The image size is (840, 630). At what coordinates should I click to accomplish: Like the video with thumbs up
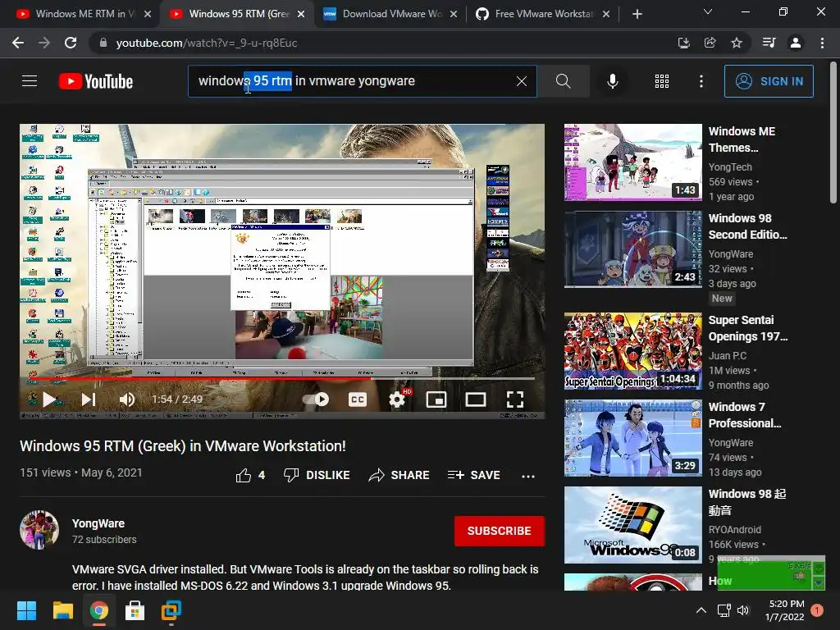(250, 475)
